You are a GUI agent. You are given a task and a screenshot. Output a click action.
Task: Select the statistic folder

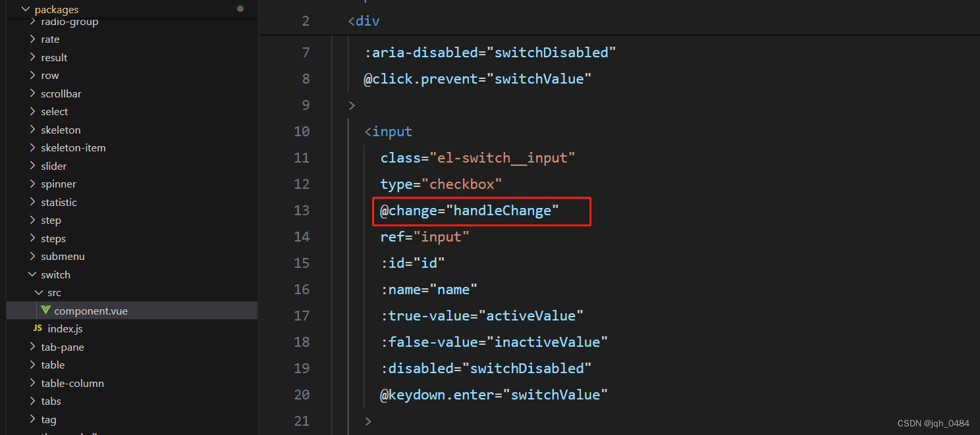[x=61, y=202]
